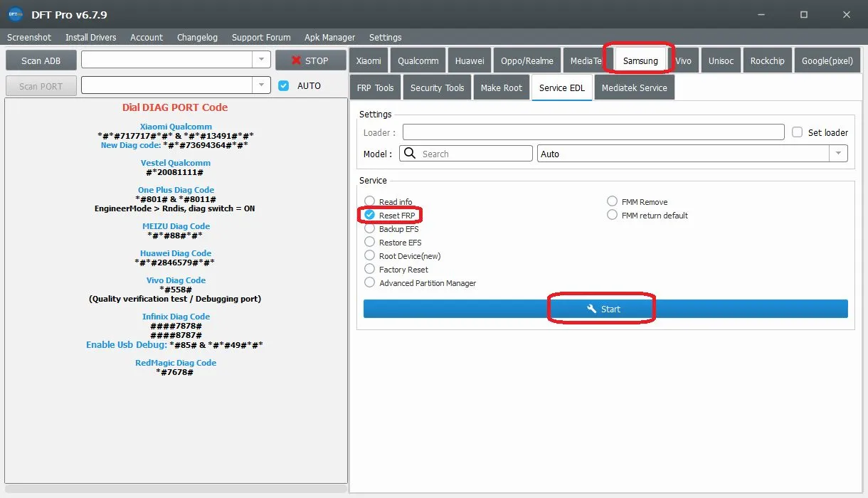Click the disabled Scan PORT button
This screenshot has height=498, width=868.
point(41,86)
